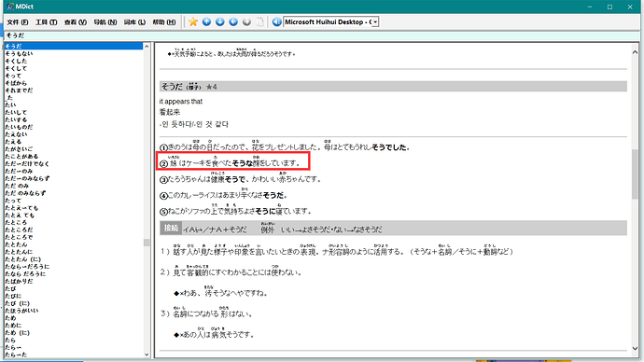
Task: Click the 接続 label in the grey bar
Action: [171, 229]
